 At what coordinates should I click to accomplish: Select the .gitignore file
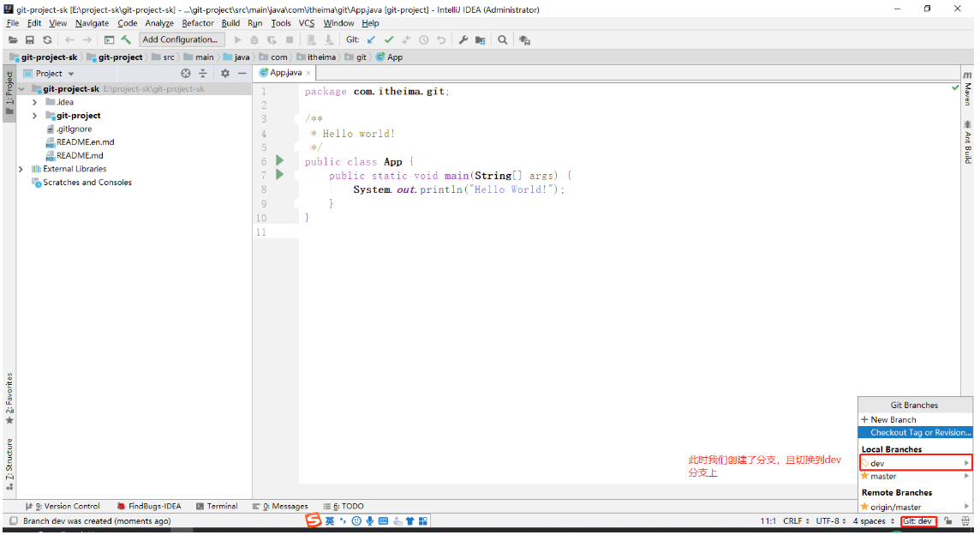click(x=74, y=129)
